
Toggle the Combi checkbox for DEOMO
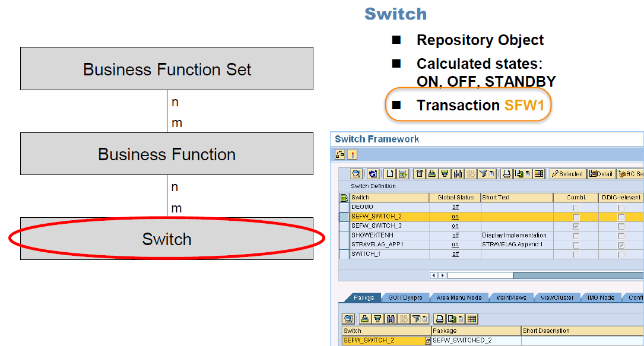(x=576, y=207)
